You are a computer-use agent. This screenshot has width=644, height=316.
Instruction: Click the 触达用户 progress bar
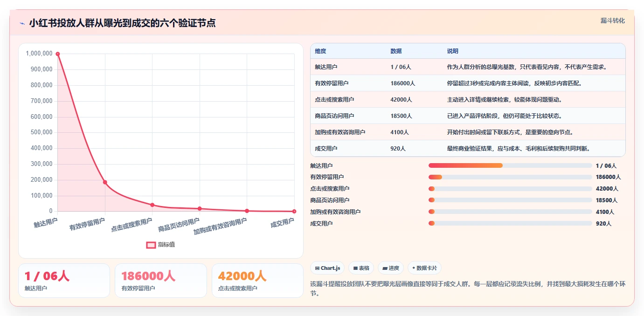pos(510,165)
